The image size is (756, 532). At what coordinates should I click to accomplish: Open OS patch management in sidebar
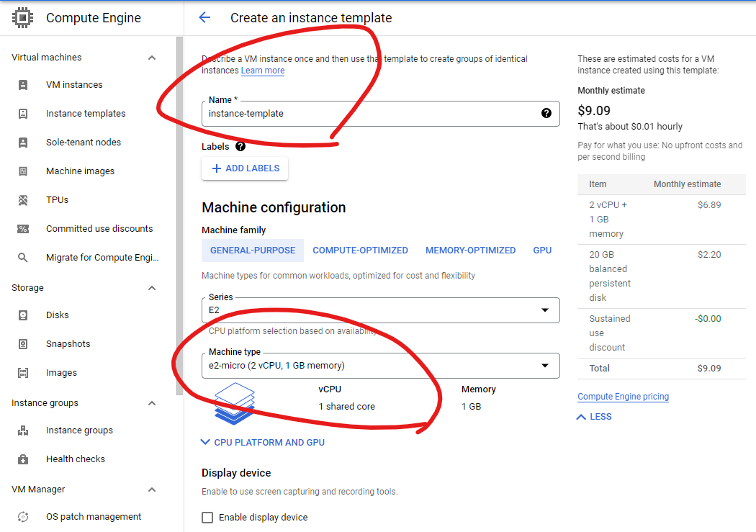coord(94,517)
